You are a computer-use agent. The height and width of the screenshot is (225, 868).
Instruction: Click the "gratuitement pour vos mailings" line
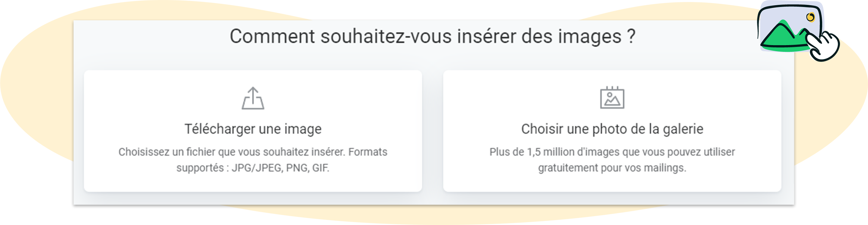(x=612, y=168)
